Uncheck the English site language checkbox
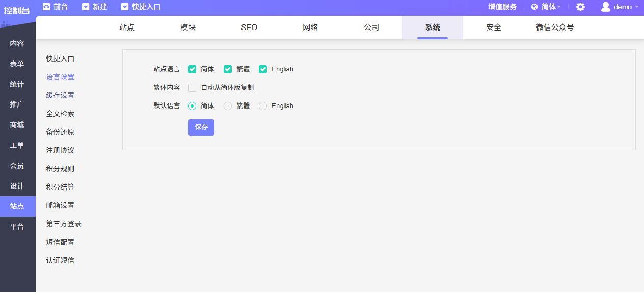Viewport: 644px width, 292px height. 263,69
